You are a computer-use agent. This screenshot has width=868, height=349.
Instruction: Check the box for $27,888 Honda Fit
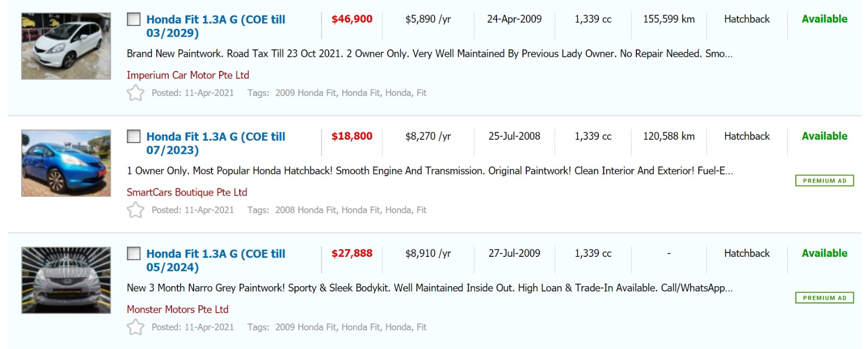click(x=133, y=254)
